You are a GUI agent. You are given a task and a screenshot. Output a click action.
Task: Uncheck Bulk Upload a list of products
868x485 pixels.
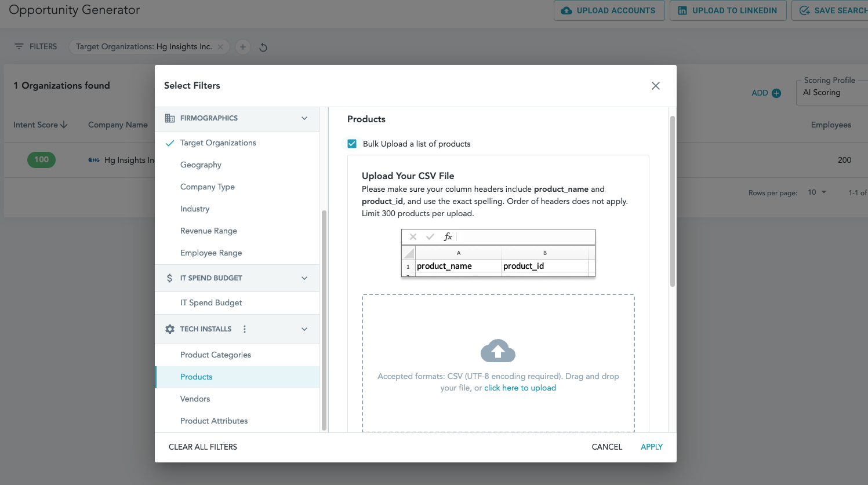[x=352, y=144]
